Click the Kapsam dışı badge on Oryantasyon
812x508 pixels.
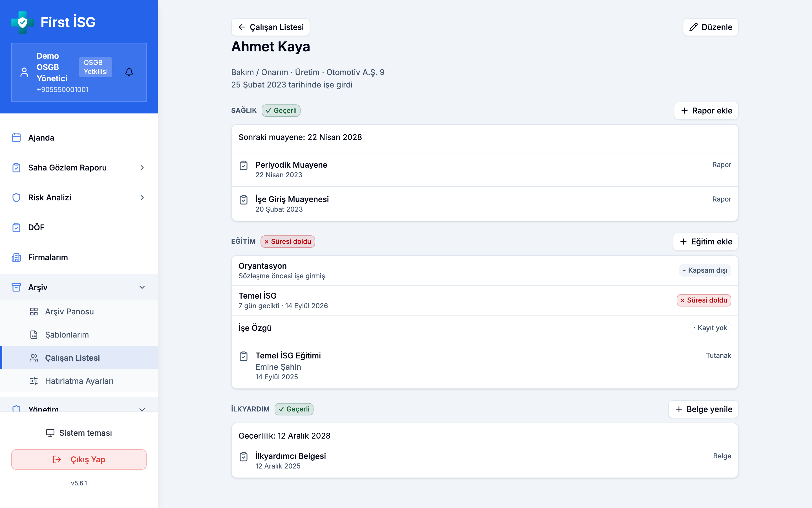(705, 270)
